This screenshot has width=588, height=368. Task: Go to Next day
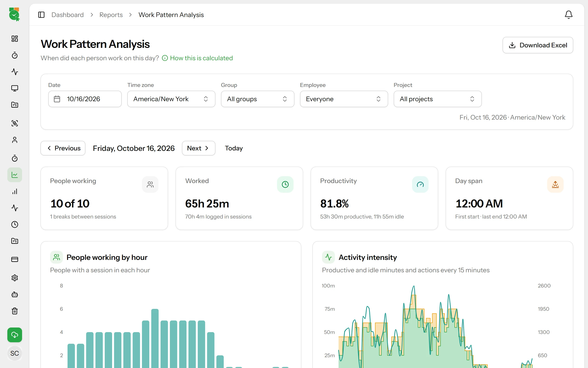click(198, 148)
